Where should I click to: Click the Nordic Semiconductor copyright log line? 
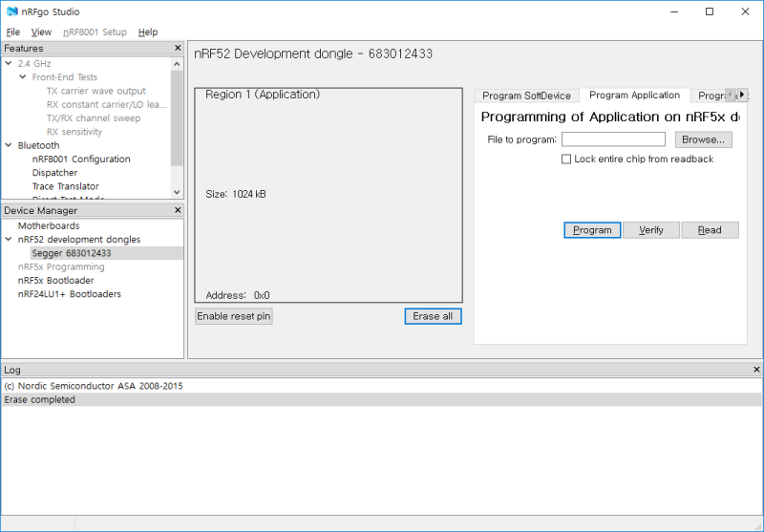[381, 386]
